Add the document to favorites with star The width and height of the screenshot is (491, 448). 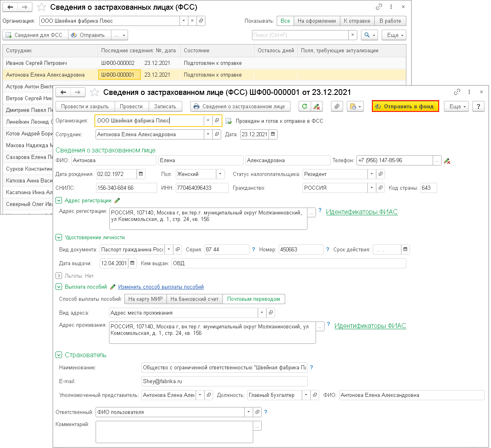pyautogui.click(x=94, y=92)
